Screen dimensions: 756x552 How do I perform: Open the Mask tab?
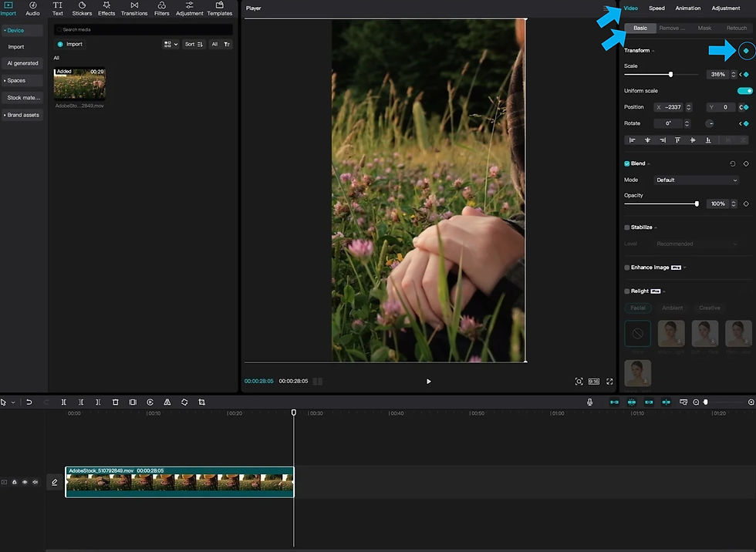pyautogui.click(x=704, y=27)
